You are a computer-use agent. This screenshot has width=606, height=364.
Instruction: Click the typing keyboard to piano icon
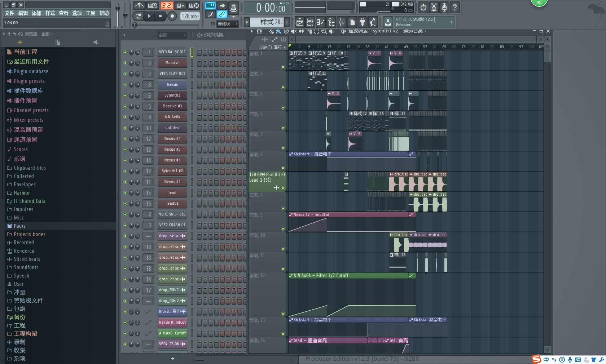tap(210, 5)
